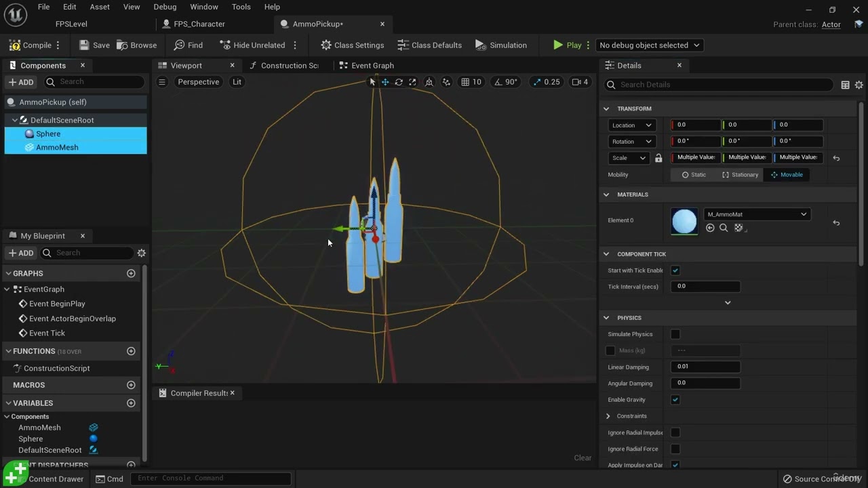
Task: Open the Debug menu
Action: point(165,7)
